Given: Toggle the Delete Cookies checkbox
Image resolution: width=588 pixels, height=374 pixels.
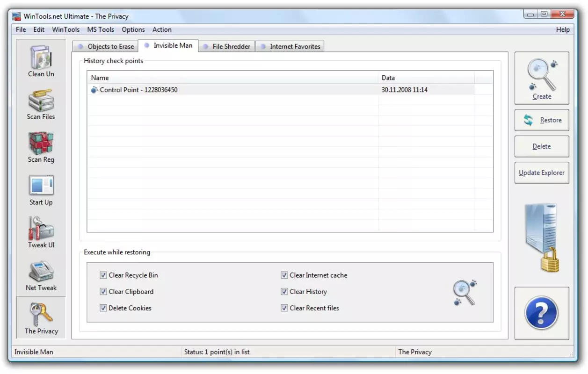Looking at the screenshot, I should [x=103, y=308].
